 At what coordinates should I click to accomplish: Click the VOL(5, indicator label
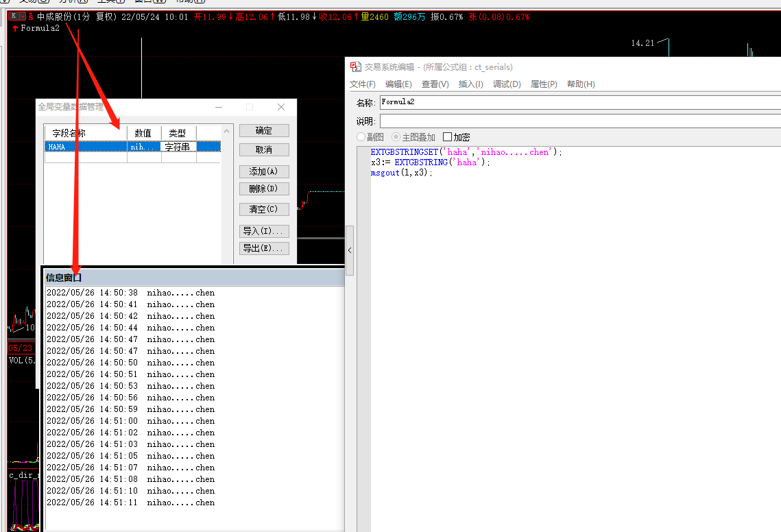22,360
